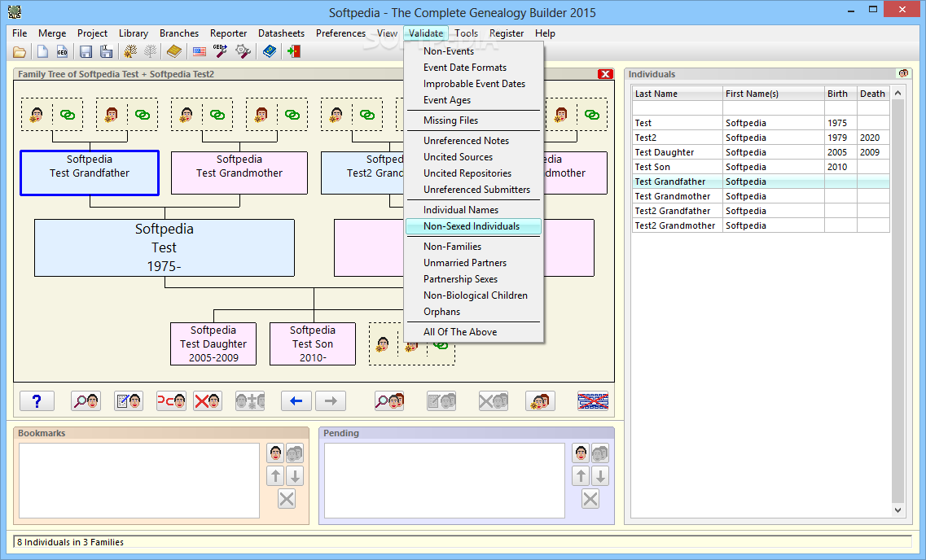
Task: Click the unlink individual red chain icon
Action: tap(171, 401)
